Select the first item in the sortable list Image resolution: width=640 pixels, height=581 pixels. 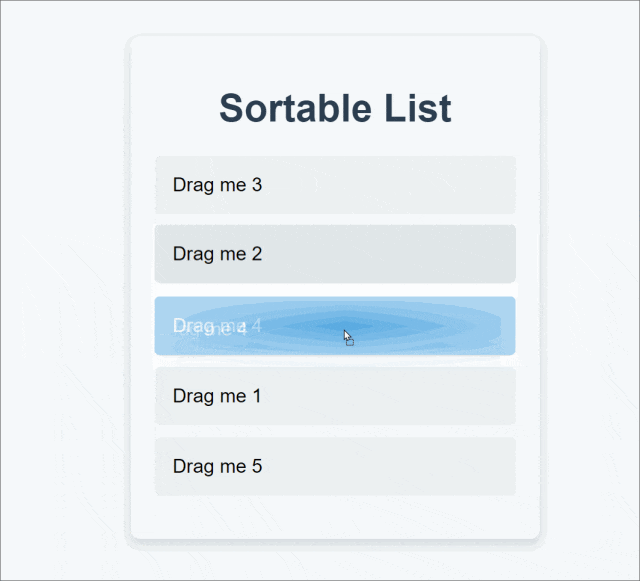pyautogui.click(x=335, y=185)
